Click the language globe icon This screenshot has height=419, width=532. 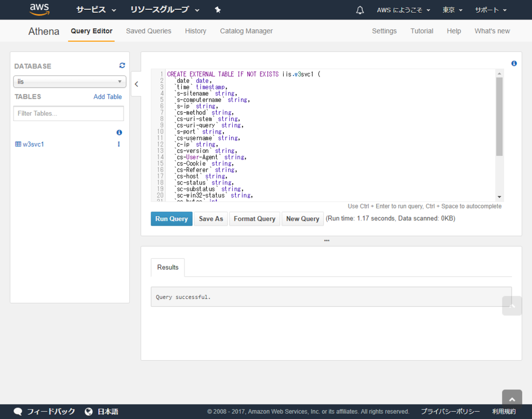click(x=88, y=412)
